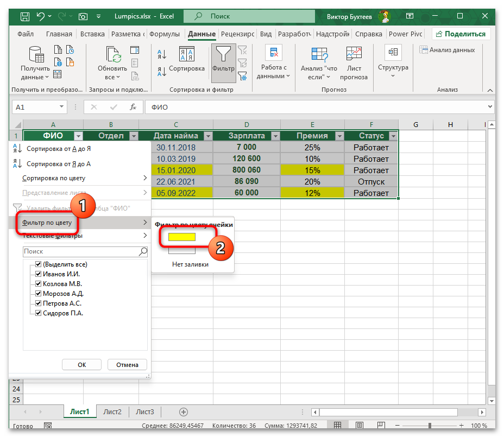Click the Отмена button
This screenshot has width=504, height=437.
coord(127,365)
